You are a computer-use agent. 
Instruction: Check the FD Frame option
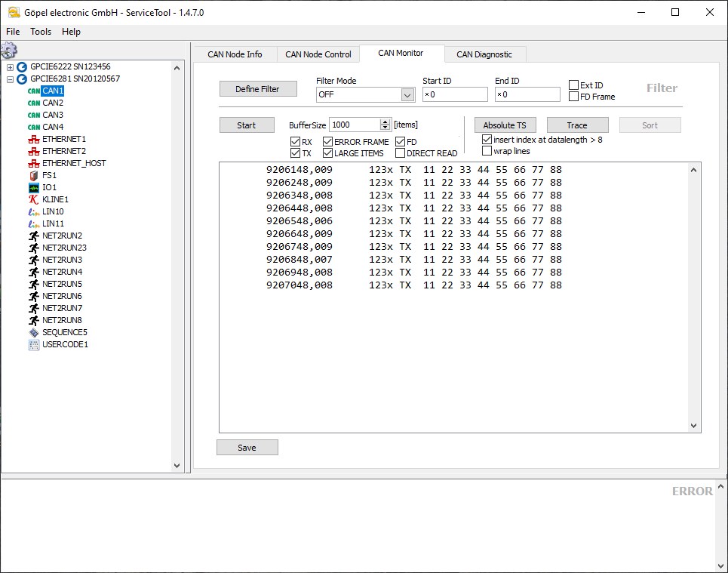point(574,97)
